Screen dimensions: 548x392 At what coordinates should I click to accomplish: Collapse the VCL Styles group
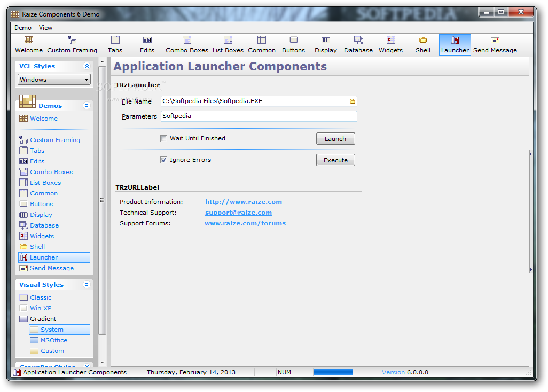tap(87, 66)
